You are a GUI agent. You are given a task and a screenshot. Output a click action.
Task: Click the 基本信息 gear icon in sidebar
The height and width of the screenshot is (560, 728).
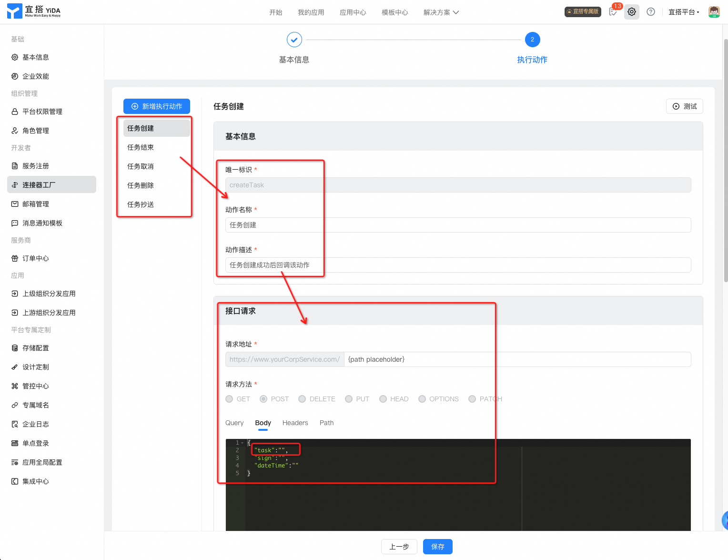15,57
